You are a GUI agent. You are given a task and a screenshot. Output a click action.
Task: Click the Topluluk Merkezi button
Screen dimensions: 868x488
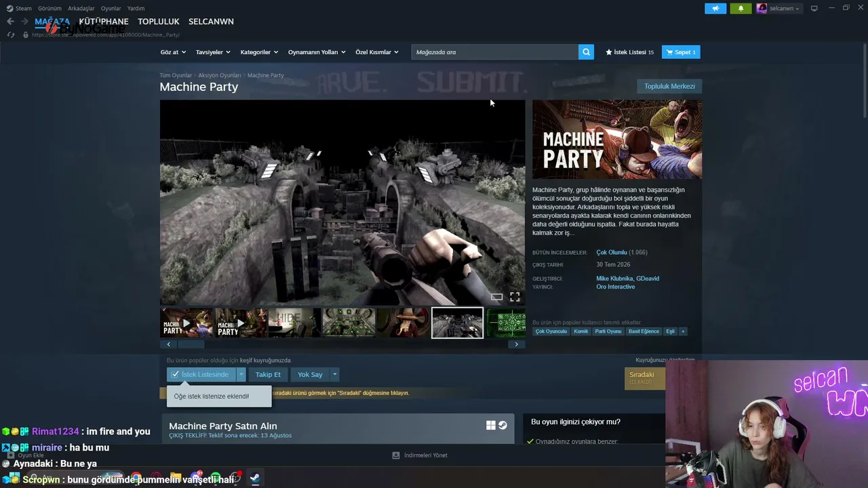(x=669, y=86)
